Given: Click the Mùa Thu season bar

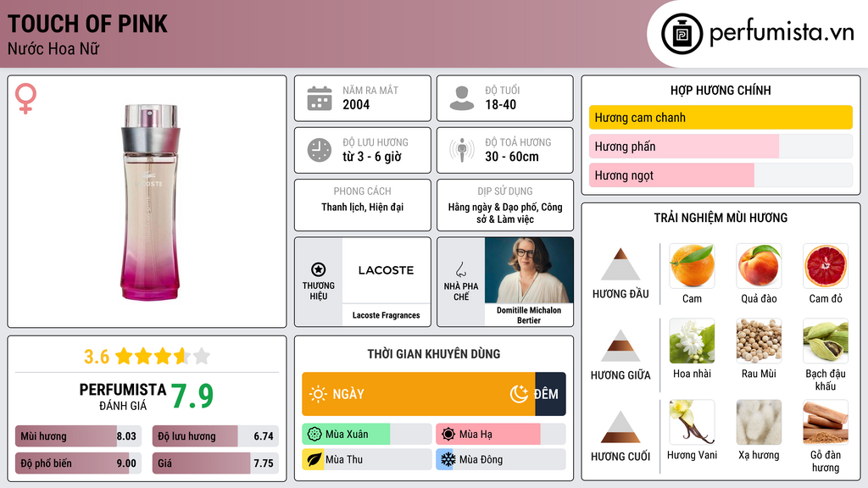Looking at the screenshot, I should [x=366, y=459].
